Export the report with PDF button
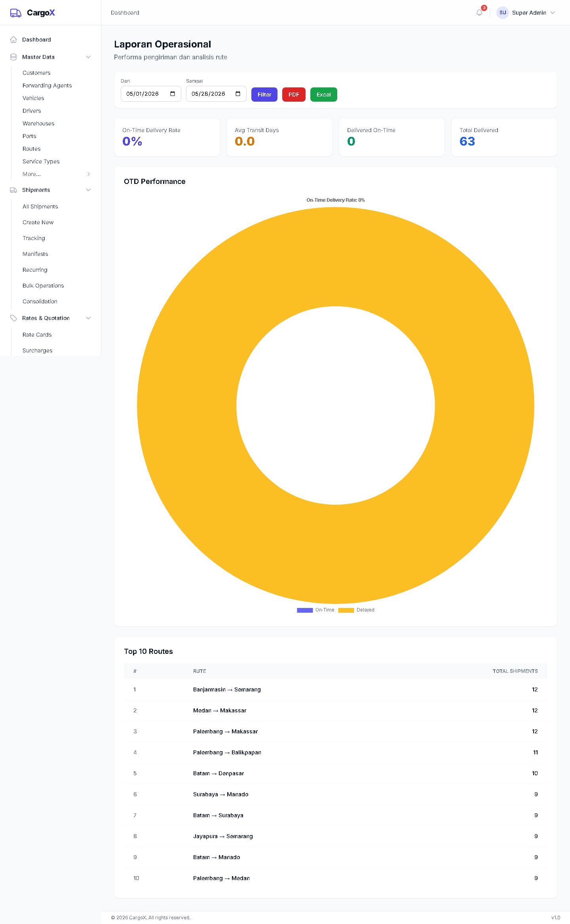570x924 pixels. click(294, 95)
